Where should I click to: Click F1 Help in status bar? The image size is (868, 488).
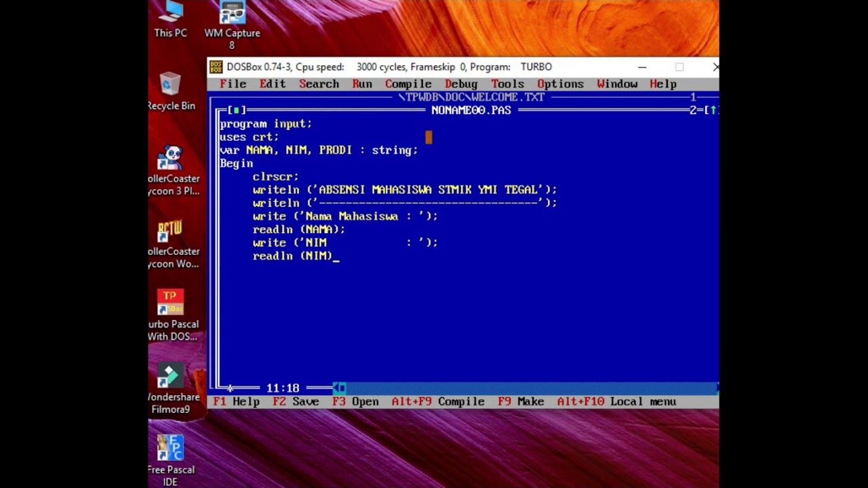236,402
